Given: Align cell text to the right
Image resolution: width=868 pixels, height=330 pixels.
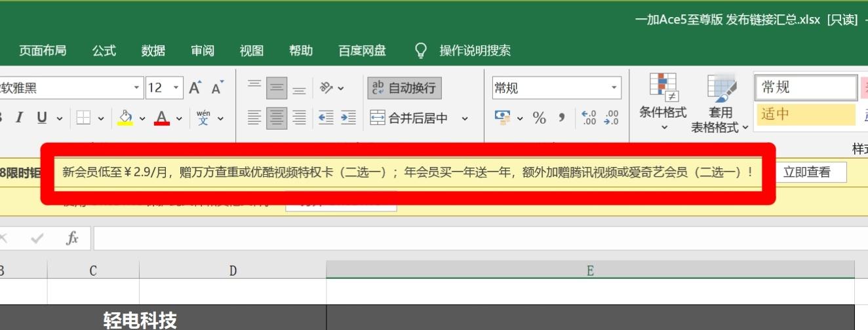Looking at the screenshot, I should pos(299,118).
